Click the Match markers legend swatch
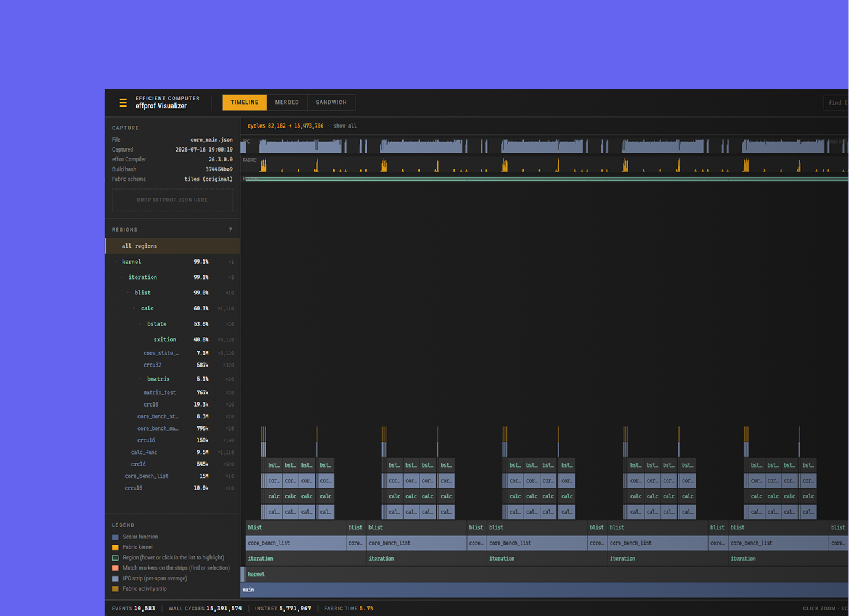 click(115, 568)
